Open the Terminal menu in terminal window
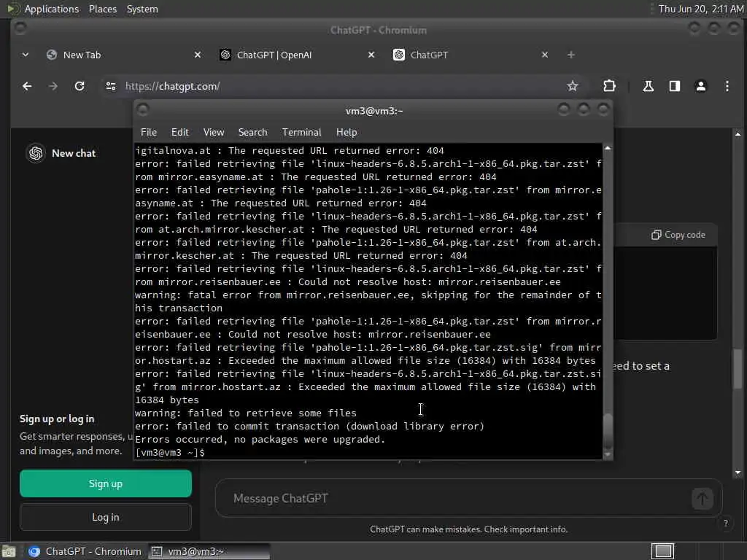The height and width of the screenshot is (560, 747). [301, 133]
